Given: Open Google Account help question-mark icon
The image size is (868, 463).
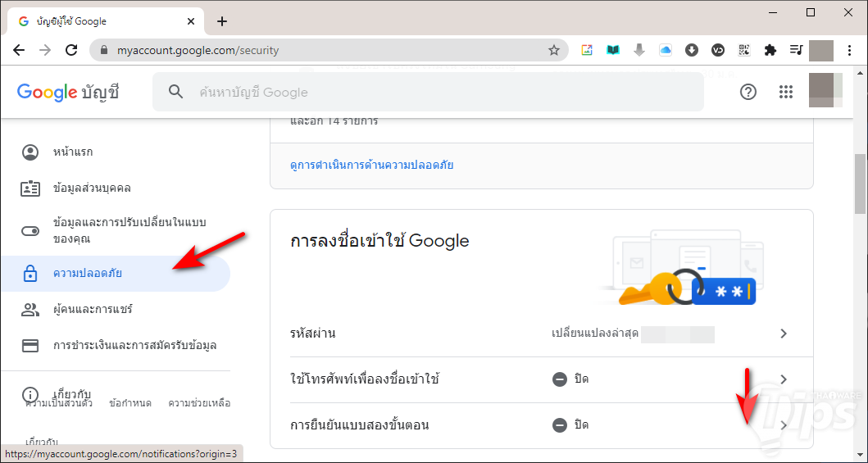Looking at the screenshot, I should [748, 92].
